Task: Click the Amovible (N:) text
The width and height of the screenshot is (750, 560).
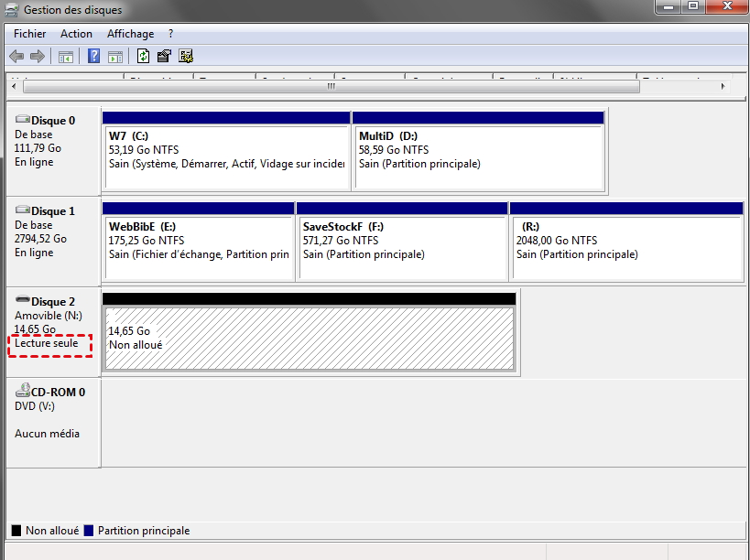Action: (49, 316)
